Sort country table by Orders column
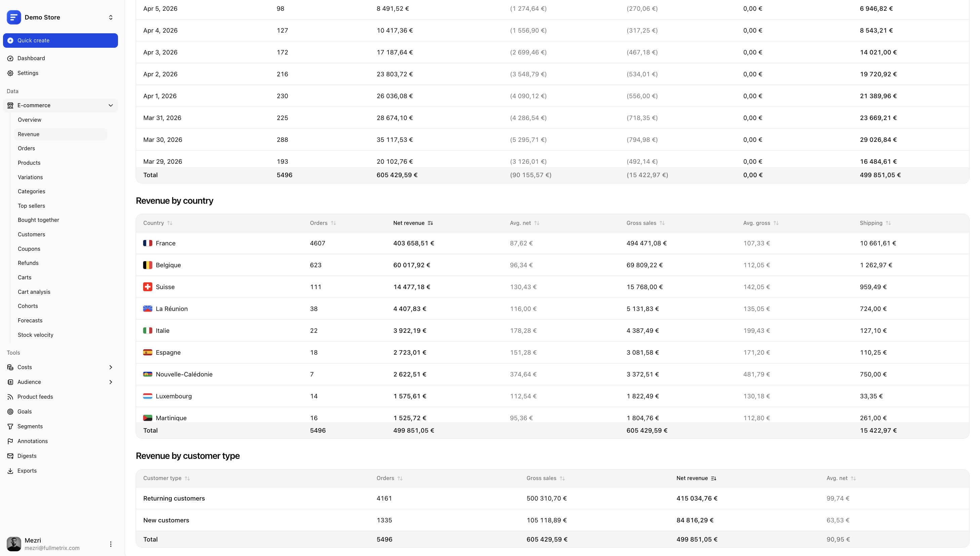The image size is (980, 556). (323, 223)
